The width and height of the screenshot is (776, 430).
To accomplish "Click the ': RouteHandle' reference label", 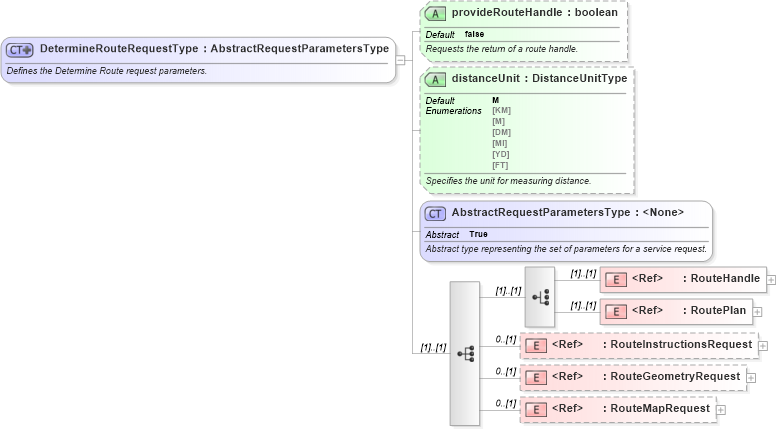I will pos(721,279).
